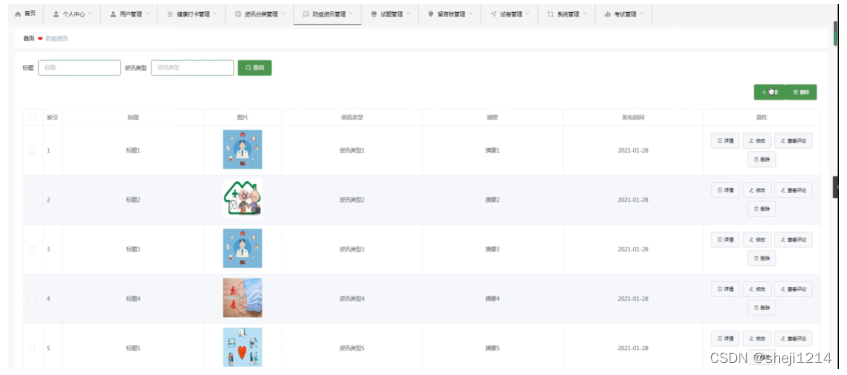Click 修改 edit for row 标题4
Screen dimensions: 847x375
[x=757, y=289]
